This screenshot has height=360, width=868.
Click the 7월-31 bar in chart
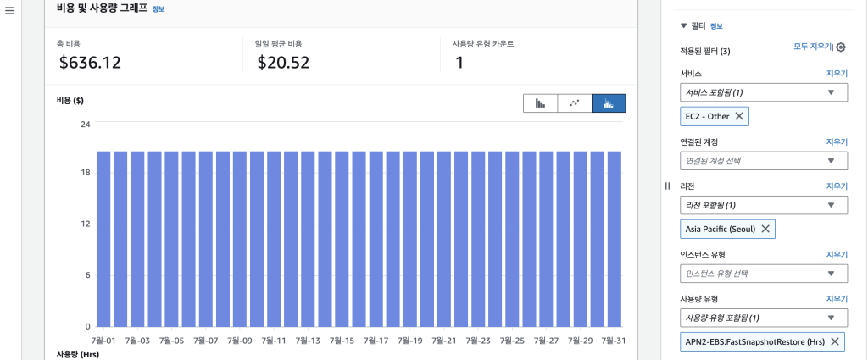pyautogui.click(x=615, y=239)
